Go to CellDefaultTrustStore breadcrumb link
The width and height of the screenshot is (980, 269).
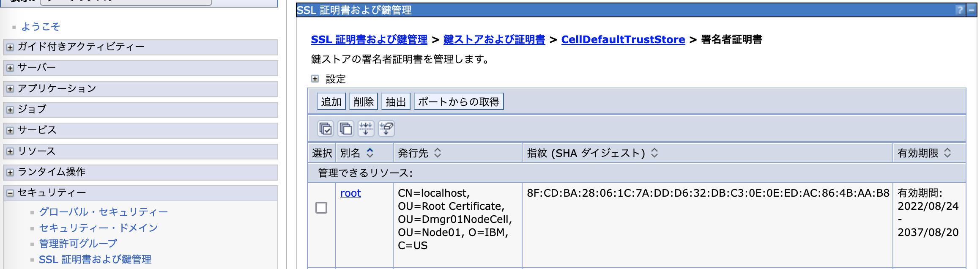(623, 39)
